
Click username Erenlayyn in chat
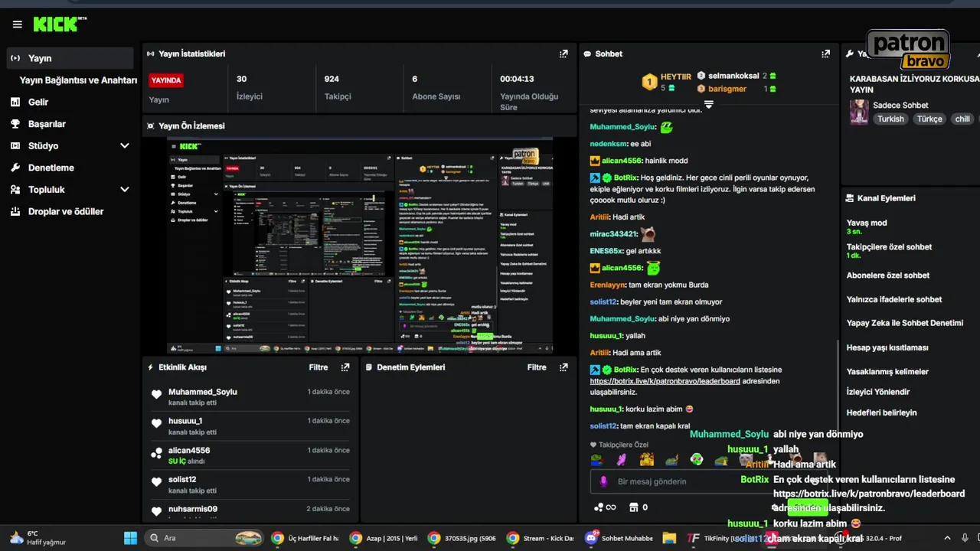pyautogui.click(x=608, y=285)
